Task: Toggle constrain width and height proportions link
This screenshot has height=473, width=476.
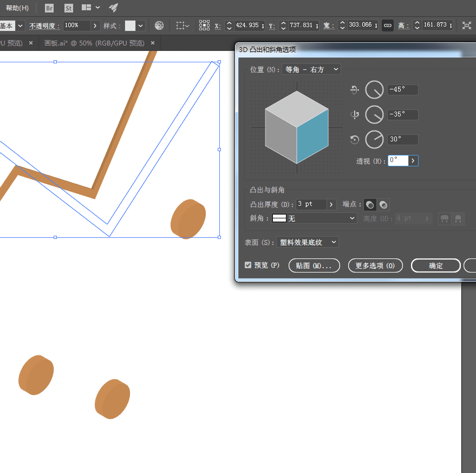Action: click(x=387, y=25)
